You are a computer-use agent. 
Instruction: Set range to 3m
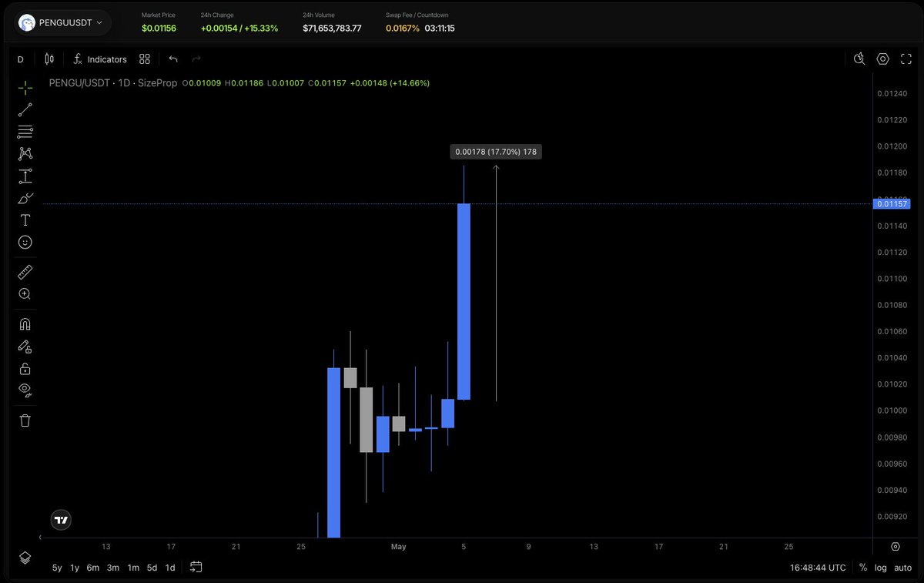[113, 568]
